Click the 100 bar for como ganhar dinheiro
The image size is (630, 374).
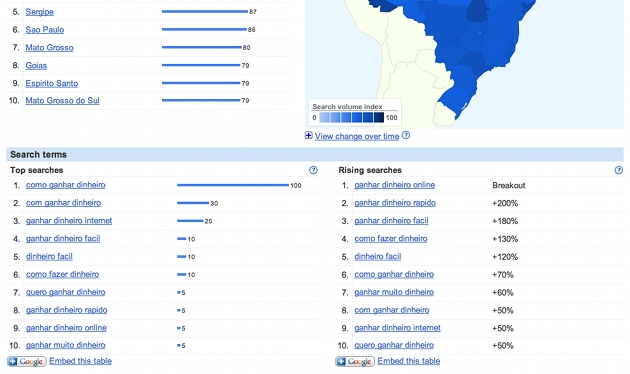pyautogui.click(x=233, y=185)
